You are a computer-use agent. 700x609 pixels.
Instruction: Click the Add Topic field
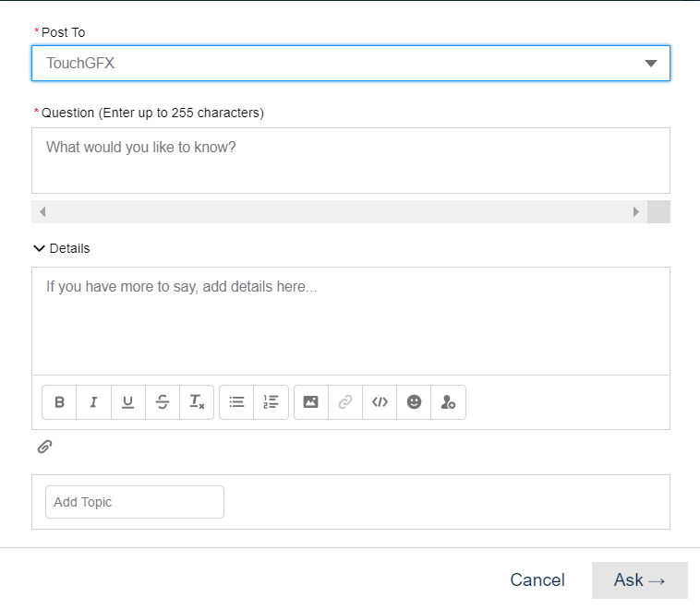(x=135, y=502)
